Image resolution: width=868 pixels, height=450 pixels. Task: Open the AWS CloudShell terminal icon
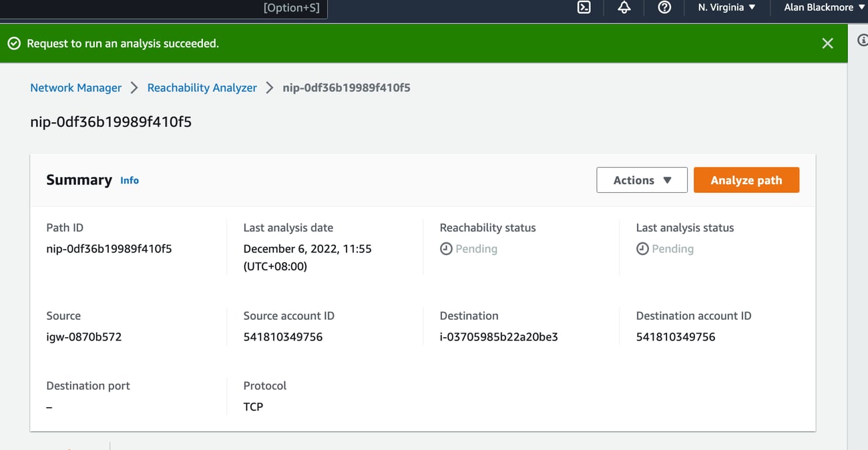[x=584, y=7]
